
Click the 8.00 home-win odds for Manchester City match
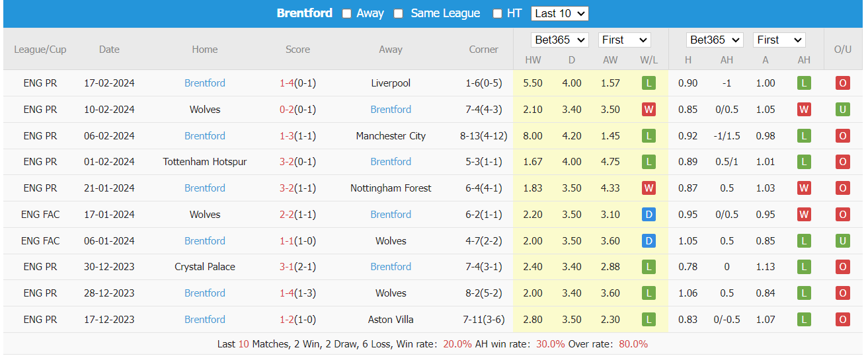point(533,136)
